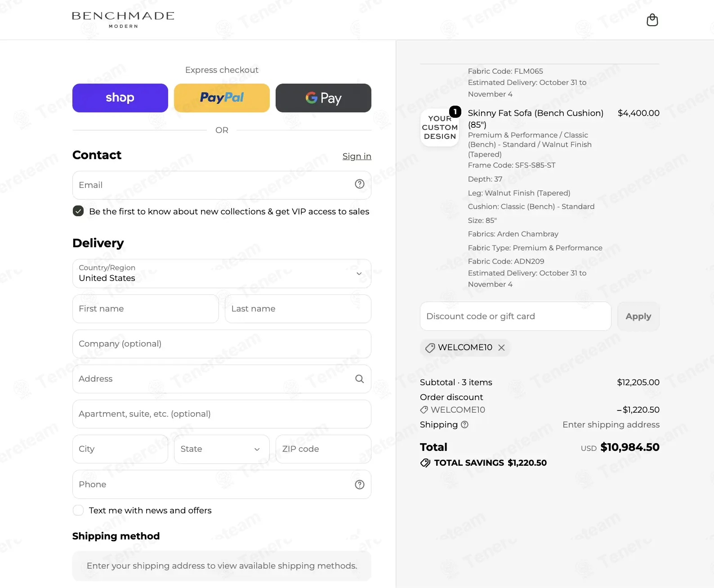This screenshot has height=588, width=714.
Task: Select Google Pay express checkout
Action: (x=323, y=98)
